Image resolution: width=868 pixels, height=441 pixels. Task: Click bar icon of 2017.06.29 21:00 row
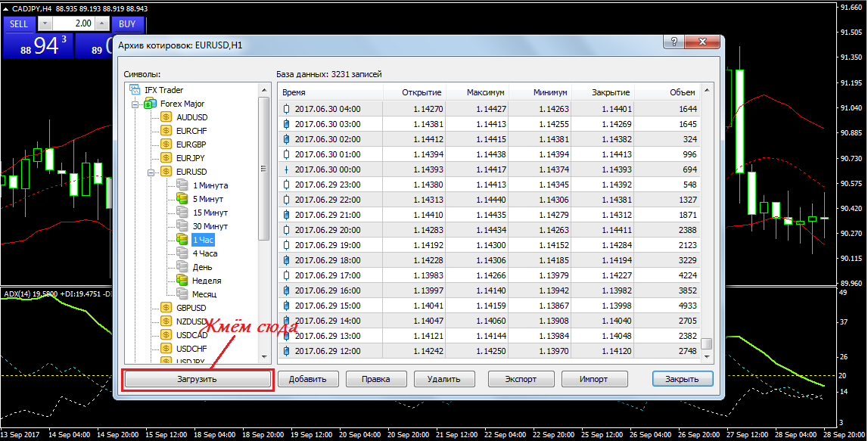pos(286,215)
